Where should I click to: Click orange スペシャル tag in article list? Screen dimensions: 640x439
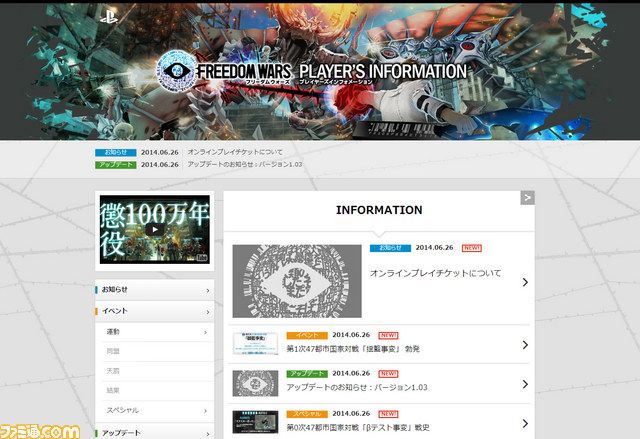(307, 414)
